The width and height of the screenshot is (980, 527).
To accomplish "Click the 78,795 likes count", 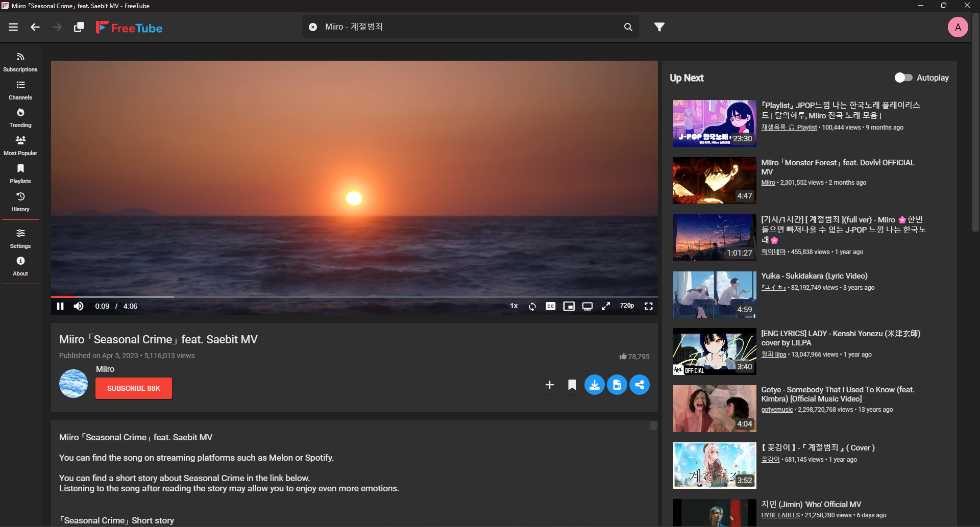I will pos(634,357).
